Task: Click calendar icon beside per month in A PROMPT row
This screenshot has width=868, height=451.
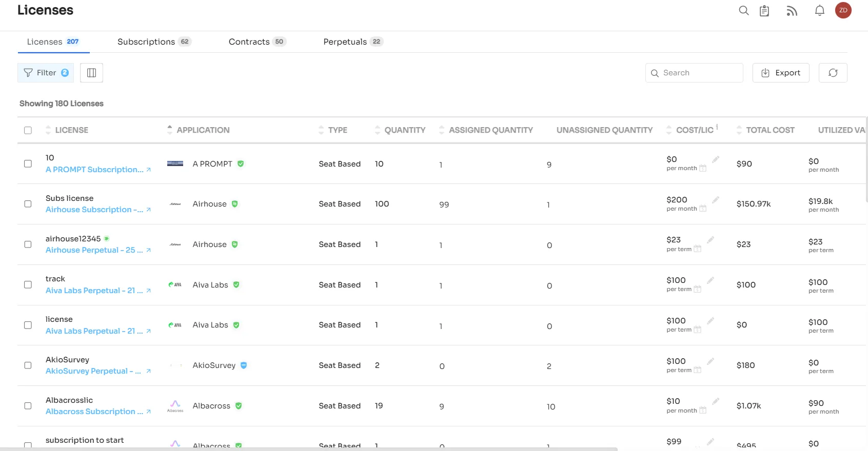Action: (x=703, y=168)
